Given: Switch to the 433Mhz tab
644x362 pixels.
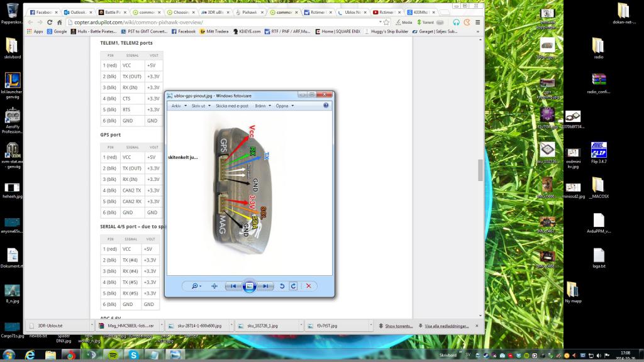Looking at the screenshot, I should click(421, 13).
